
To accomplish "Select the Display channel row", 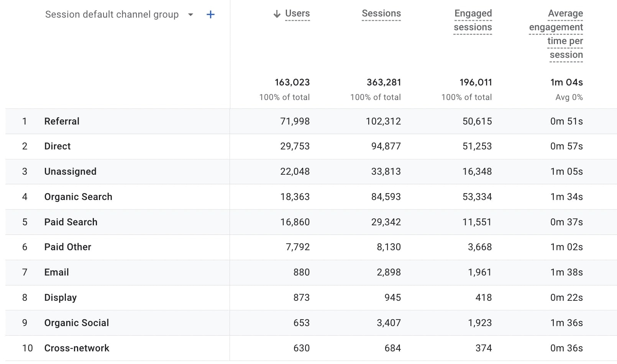I will pyautogui.click(x=61, y=297).
